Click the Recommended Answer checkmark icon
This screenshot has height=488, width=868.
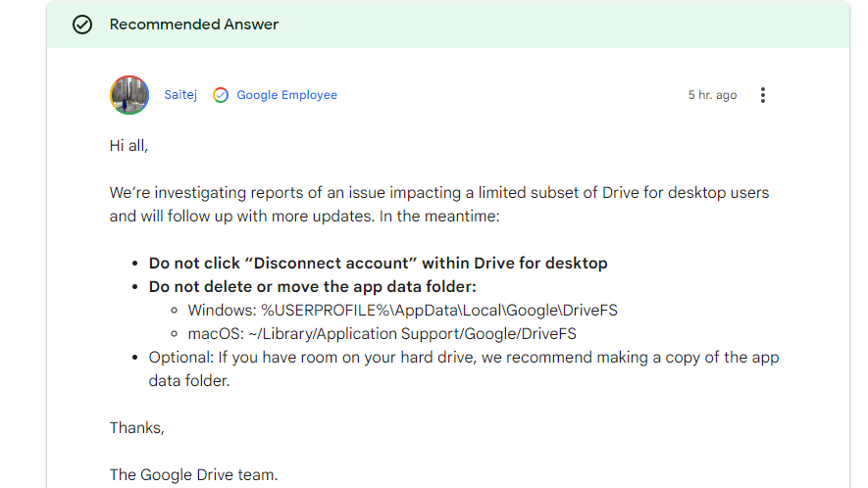click(82, 24)
